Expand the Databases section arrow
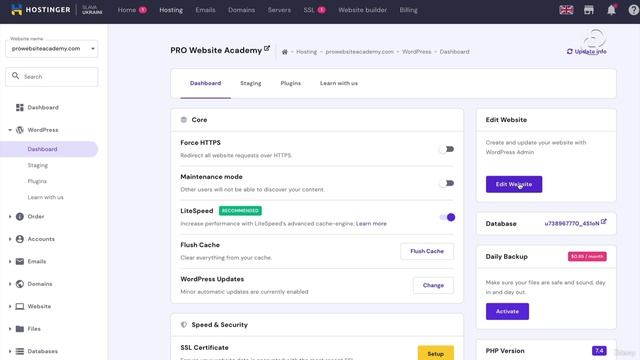 (x=10, y=351)
